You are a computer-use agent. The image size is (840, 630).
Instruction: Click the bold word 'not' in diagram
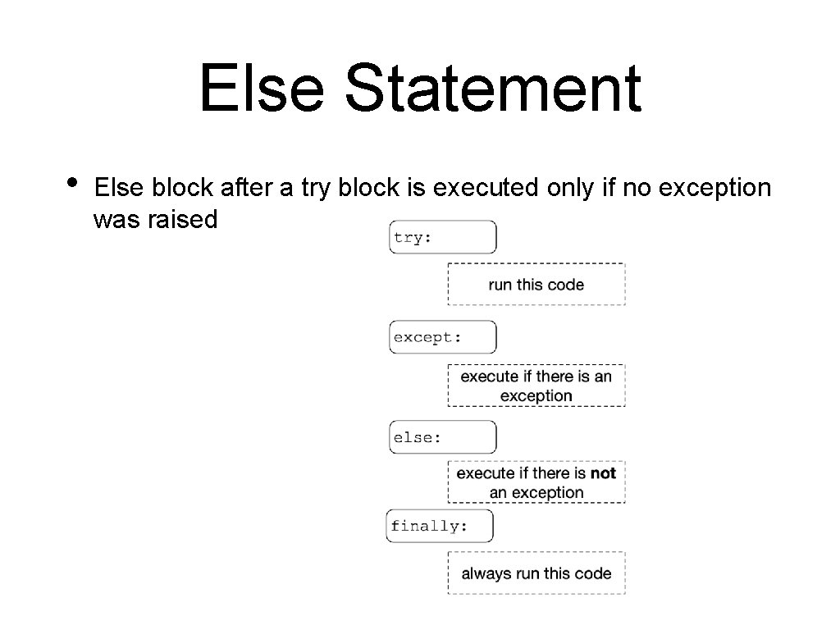pos(603,473)
